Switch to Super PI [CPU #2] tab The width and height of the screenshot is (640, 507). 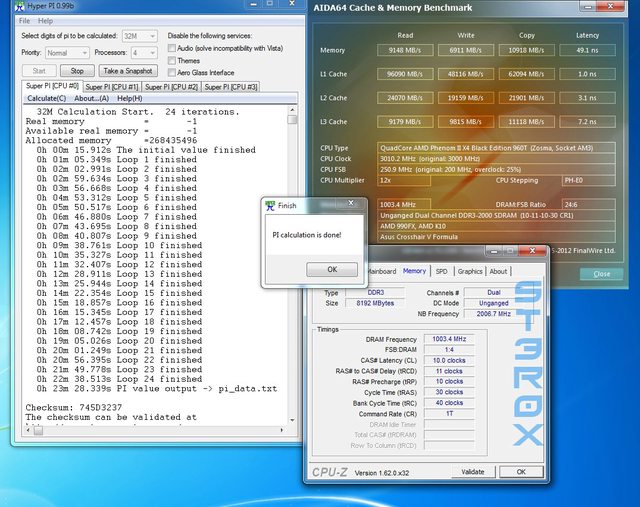click(x=171, y=87)
